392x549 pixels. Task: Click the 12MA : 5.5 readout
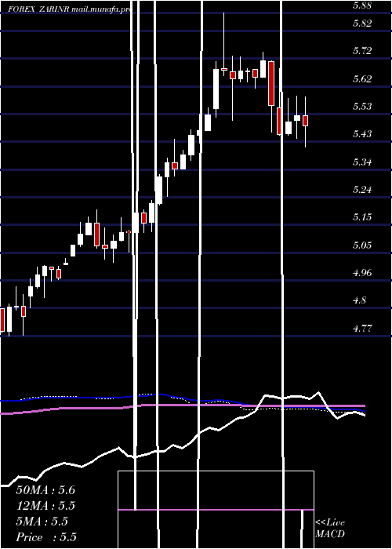pos(45,506)
